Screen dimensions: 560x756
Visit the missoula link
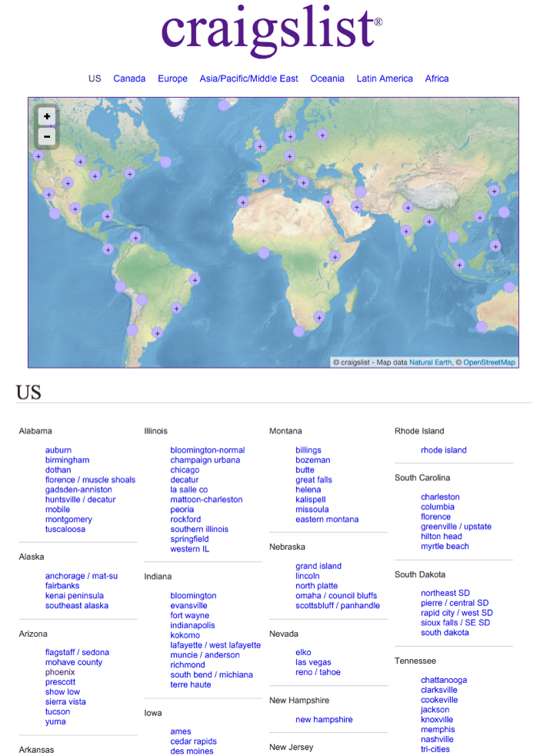click(x=312, y=509)
